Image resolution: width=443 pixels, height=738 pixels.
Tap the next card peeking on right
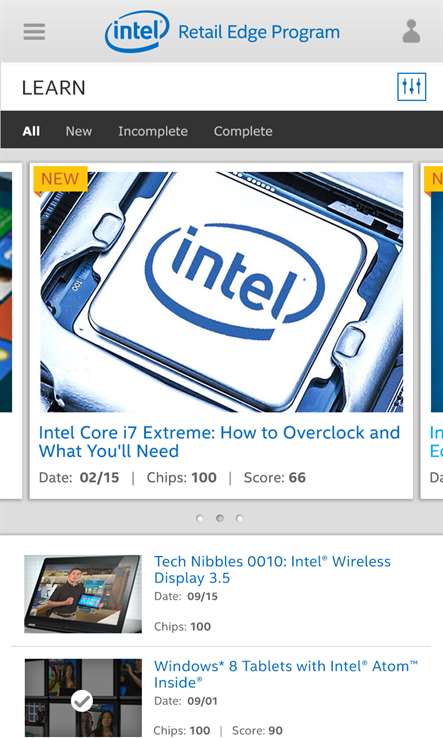(x=432, y=331)
